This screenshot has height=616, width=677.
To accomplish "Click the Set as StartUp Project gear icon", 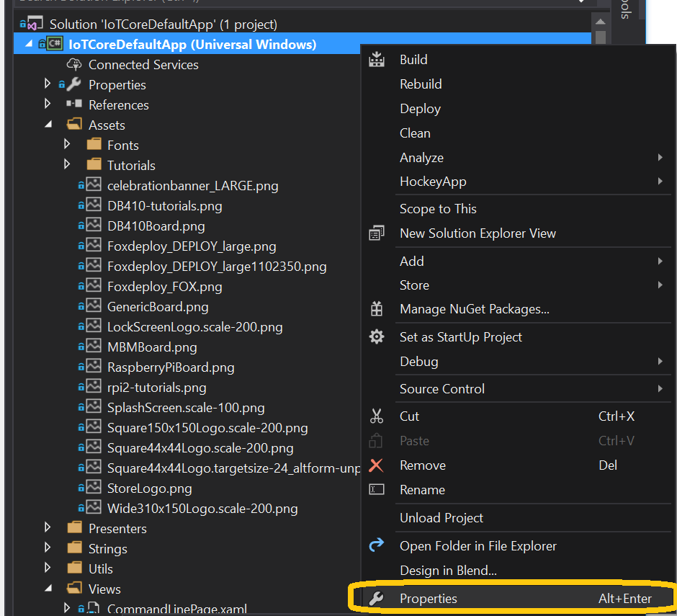I will coord(377,336).
